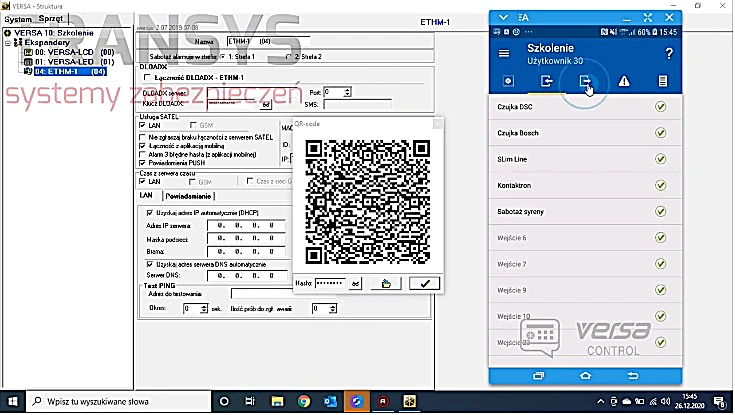Click the Windows taskbar search box
The width and height of the screenshot is (735, 415).
[118, 401]
